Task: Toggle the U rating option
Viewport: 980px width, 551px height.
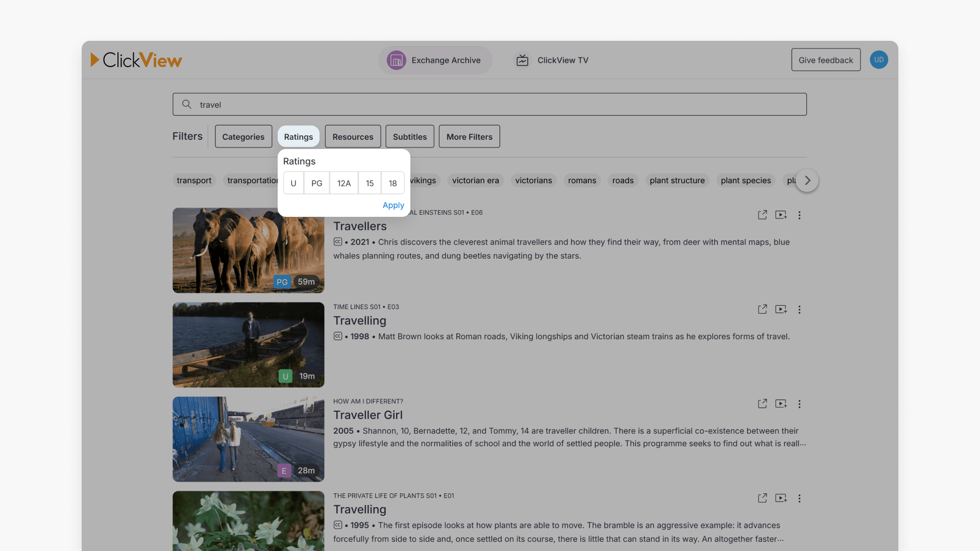Action: coord(293,183)
